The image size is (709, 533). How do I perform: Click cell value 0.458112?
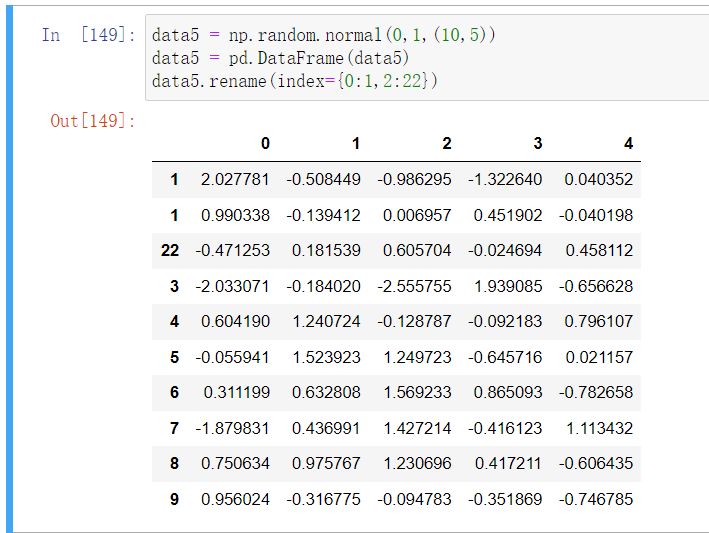point(599,250)
